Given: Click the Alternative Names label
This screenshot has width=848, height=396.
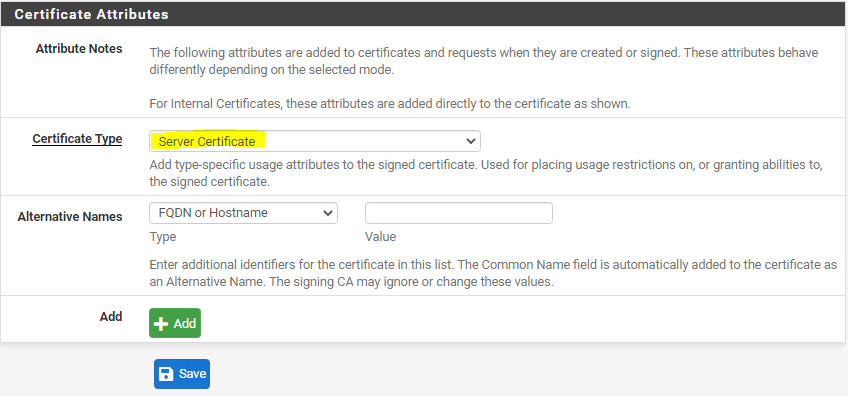Looking at the screenshot, I should 70,216.
